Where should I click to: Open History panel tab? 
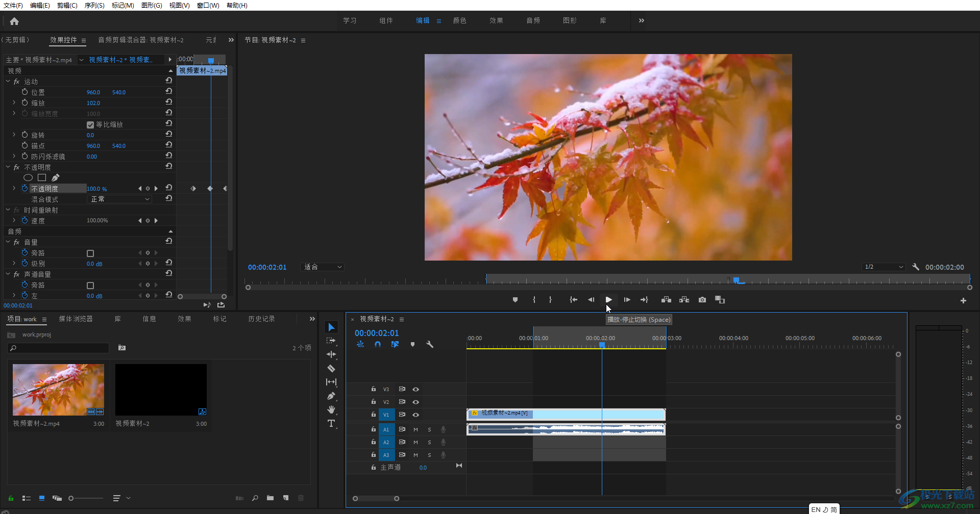261,319
